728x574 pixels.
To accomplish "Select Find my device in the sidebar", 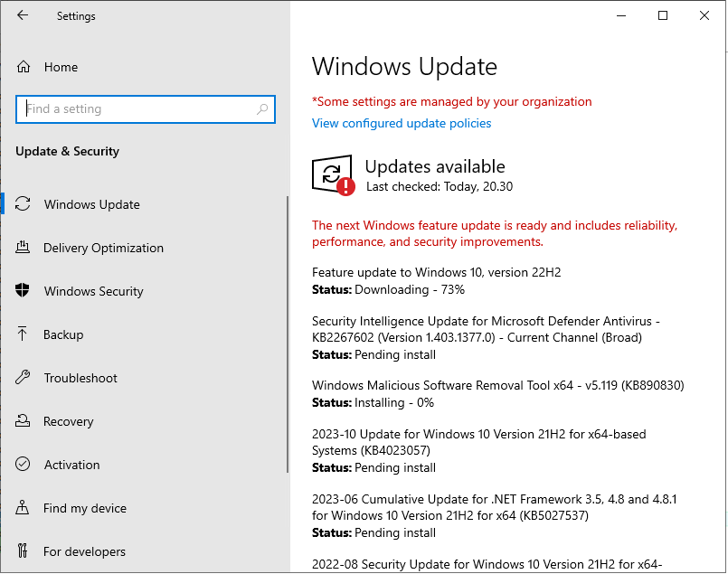I will pos(86,508).
